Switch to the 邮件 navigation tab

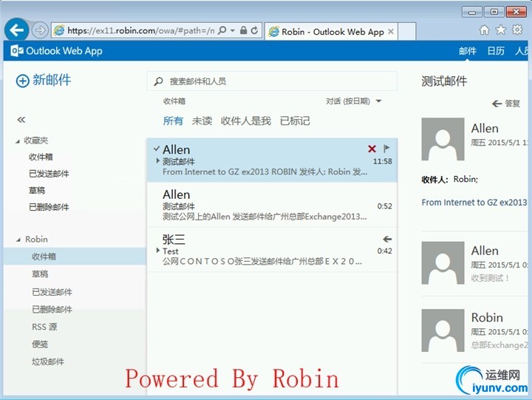468,51
